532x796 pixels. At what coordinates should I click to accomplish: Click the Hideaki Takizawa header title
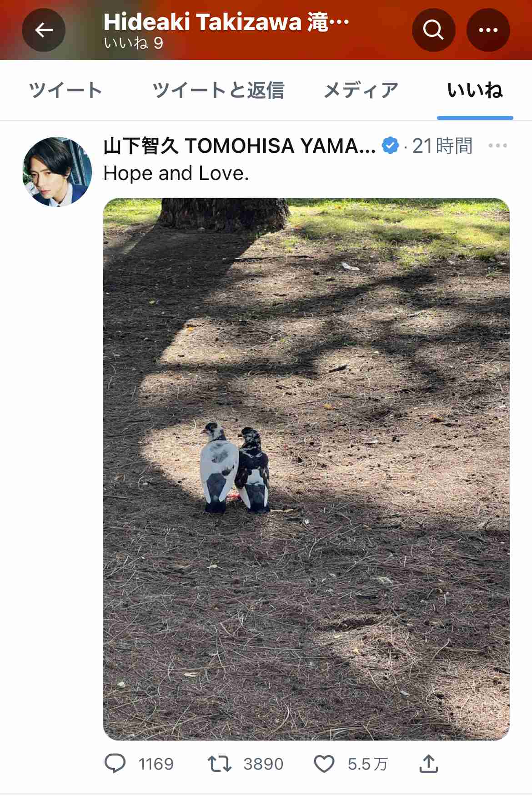click(x=226, y=22)
